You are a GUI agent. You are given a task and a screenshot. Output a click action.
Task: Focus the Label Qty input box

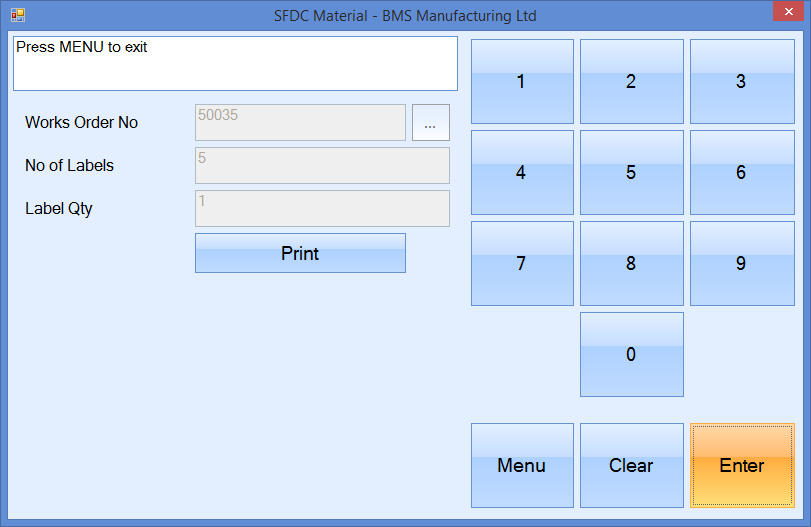[x=321, y=209]
